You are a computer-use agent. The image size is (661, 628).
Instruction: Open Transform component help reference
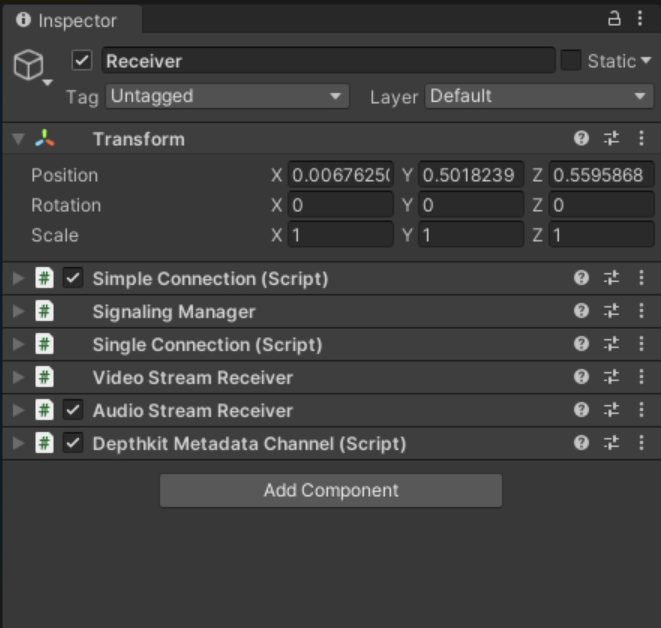tap(581, 139)
